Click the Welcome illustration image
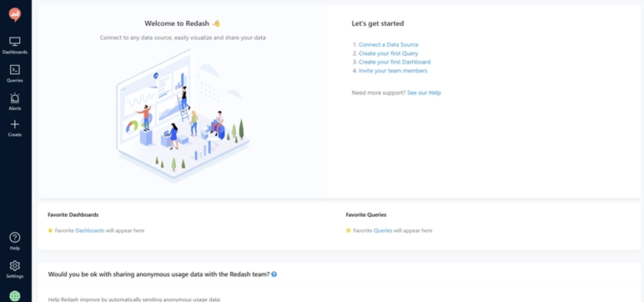This screenshot has width=644, height=302. click(183, 115)
